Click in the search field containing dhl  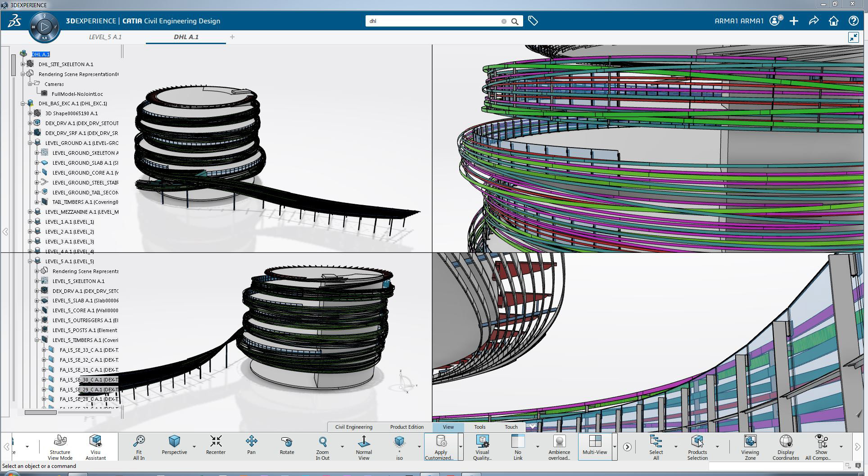tap(432, 21)
